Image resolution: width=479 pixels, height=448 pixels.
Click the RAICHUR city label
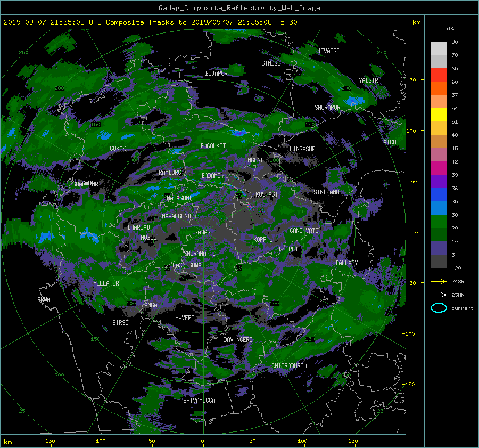[x=391, y=142]
